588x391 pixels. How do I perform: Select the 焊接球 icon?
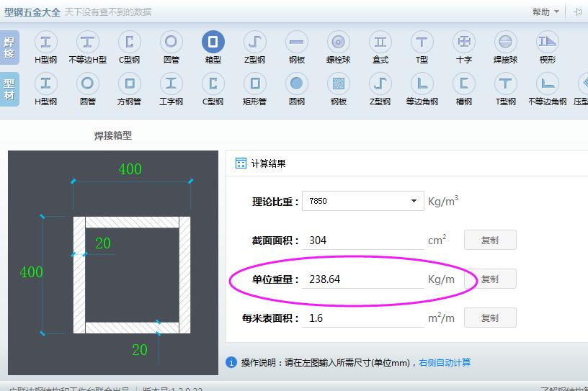506,42
